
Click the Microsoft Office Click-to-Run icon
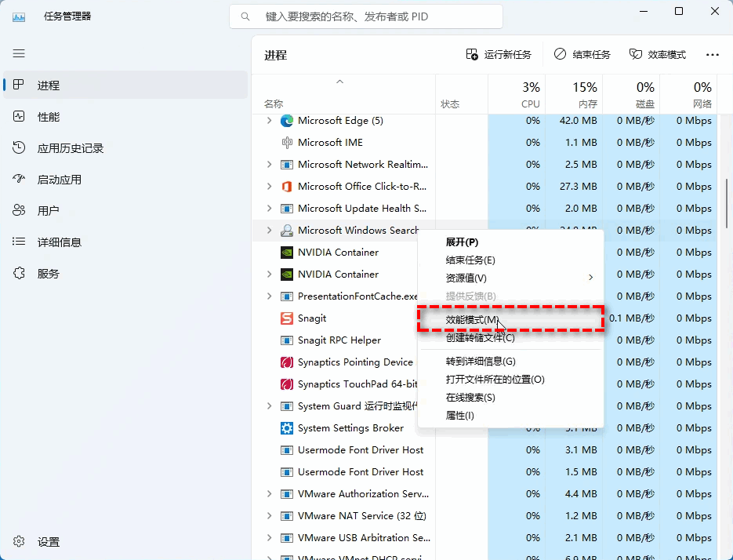coord(287,186)
